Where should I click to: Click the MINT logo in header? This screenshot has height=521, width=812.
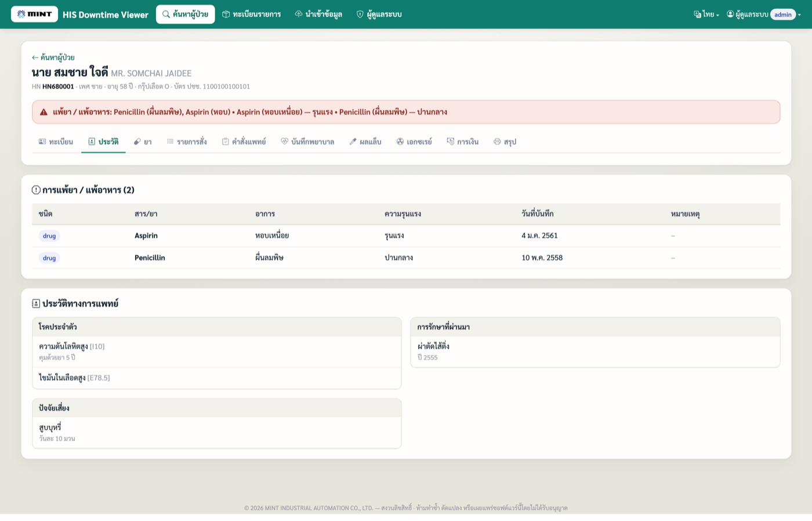pos(35,14)
